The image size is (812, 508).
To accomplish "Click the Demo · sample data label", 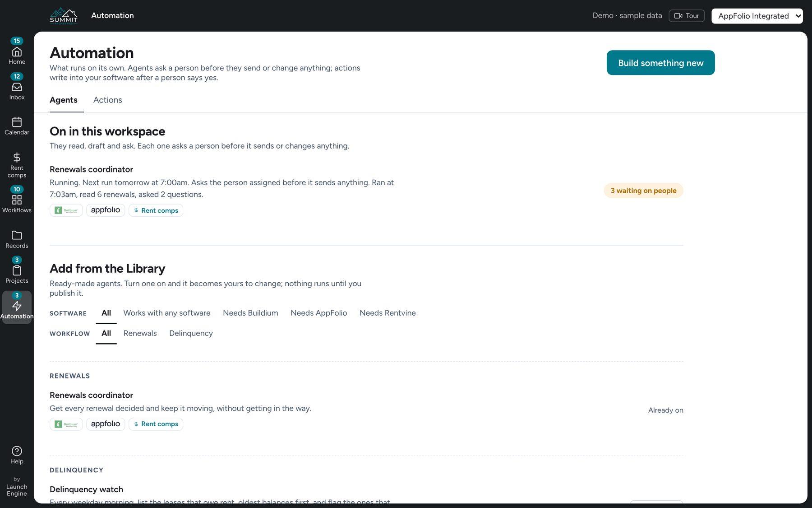I will 627,16.
